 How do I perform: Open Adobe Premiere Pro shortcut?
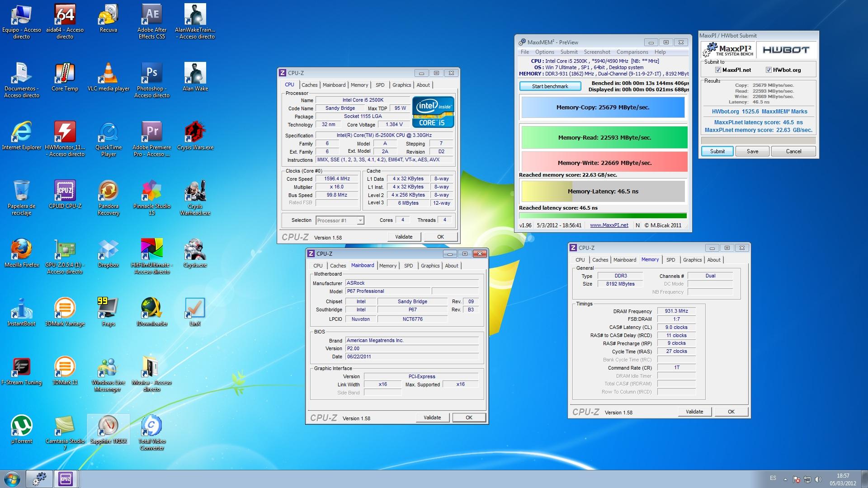click(152, 139)
